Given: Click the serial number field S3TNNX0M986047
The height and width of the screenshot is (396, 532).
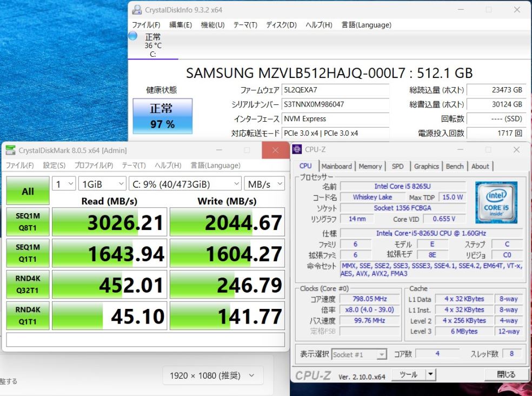Looking at the screenshot, I should pos(335,104).
